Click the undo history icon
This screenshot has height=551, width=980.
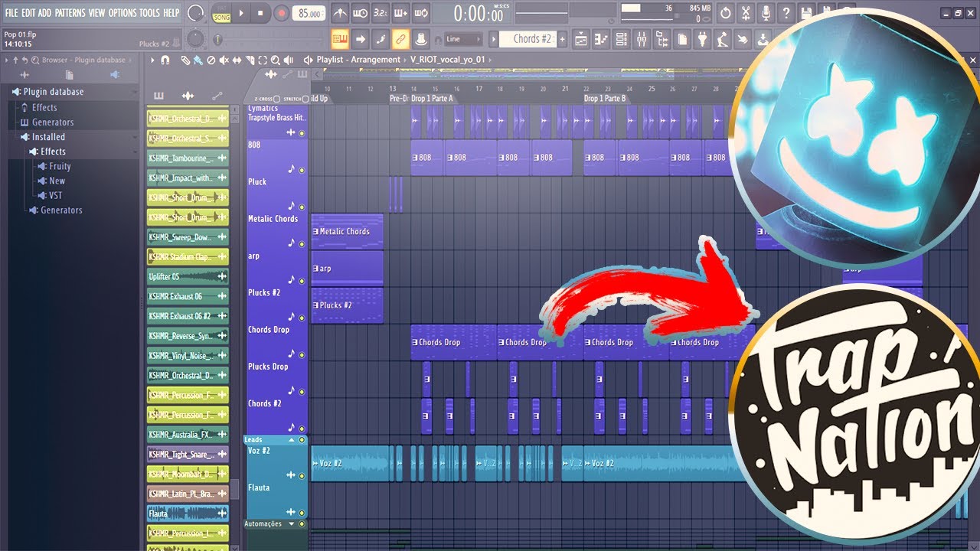[x=725, y=13]
